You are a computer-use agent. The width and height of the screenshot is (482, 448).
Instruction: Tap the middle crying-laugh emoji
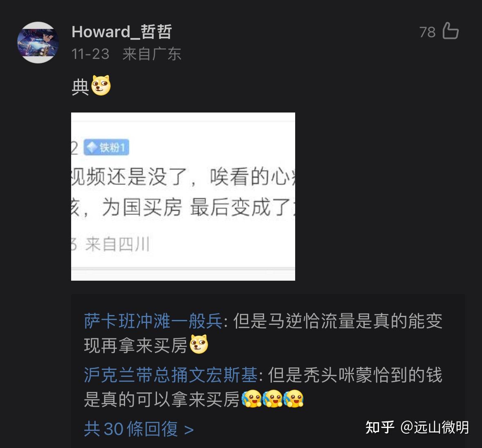coord(272,399)
